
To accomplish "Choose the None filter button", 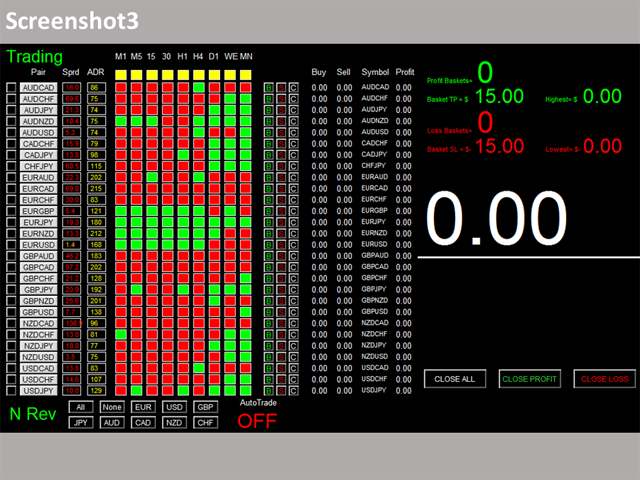I will tap(112, 407).
